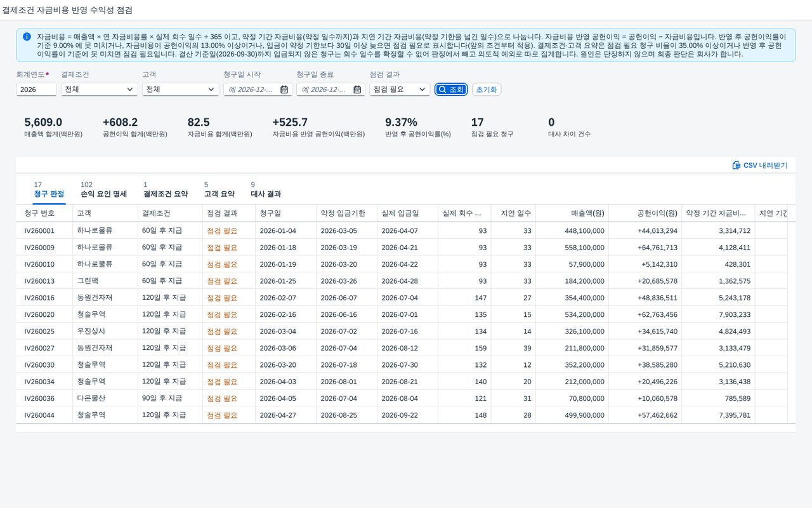The image size is (812, 508).
Task: Click the 청구 번호 column header
Action: [x=44, y=213]
